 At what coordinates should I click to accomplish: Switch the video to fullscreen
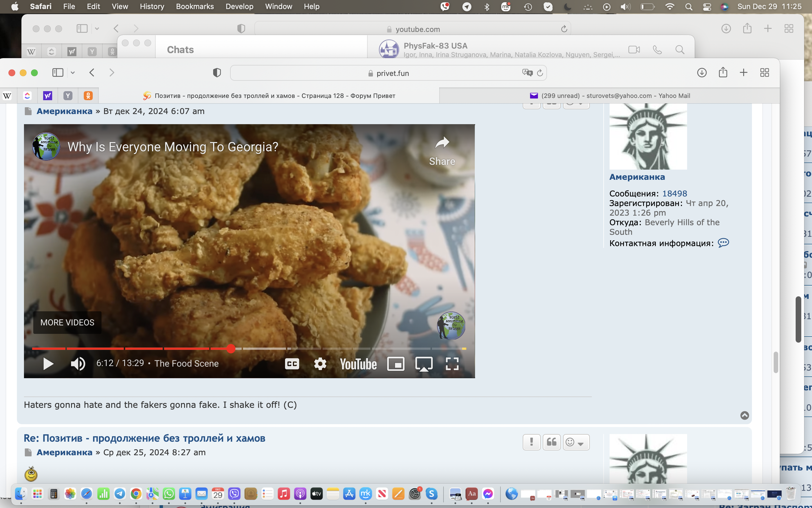pyautogui.click(x=452, y=364)
